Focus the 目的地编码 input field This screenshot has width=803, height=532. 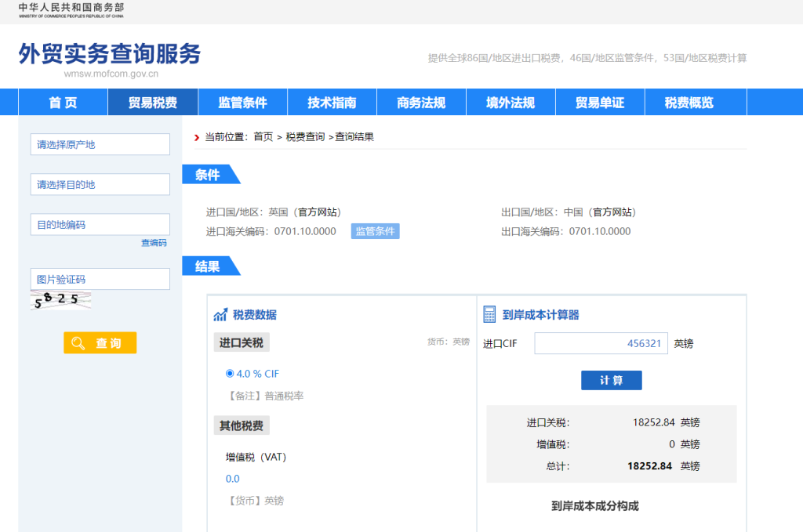[x=100, y=225]
